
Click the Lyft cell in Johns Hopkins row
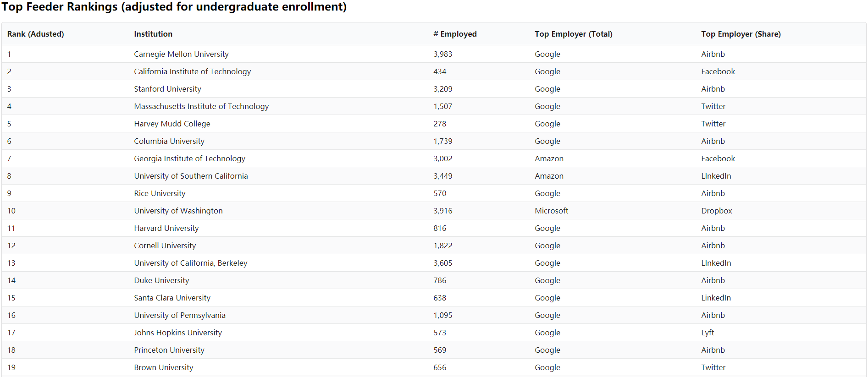[x=708, y=333]
